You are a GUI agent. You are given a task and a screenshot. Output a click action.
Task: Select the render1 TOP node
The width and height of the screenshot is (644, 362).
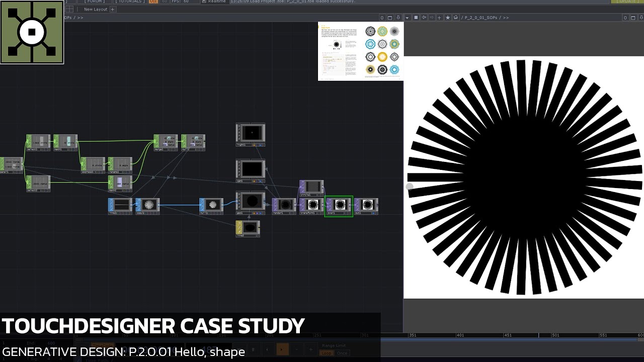click(284, 206)
